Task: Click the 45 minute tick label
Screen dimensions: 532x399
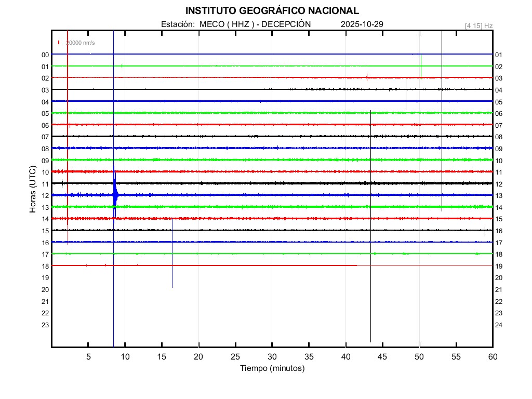Action: tap(382, 357)
